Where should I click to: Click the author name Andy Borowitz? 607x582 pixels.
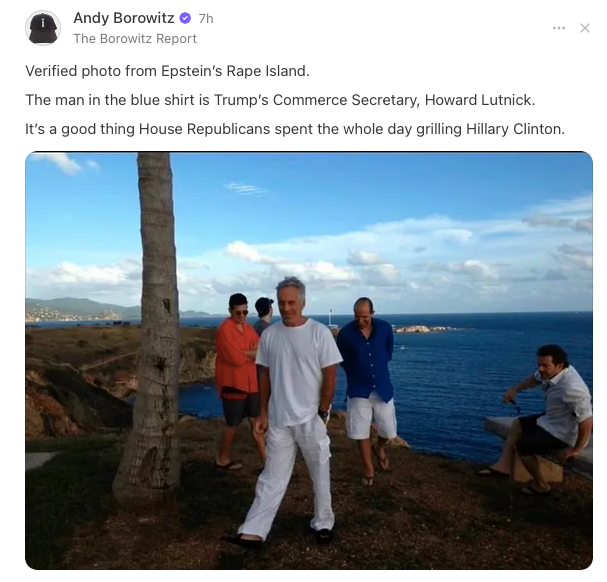click(x=124, y=18)
